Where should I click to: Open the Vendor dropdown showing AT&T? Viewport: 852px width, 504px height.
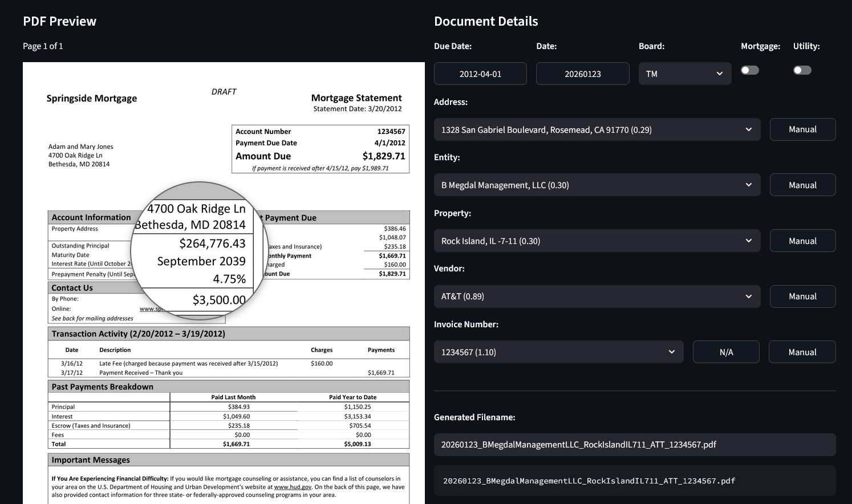(597, 296)
